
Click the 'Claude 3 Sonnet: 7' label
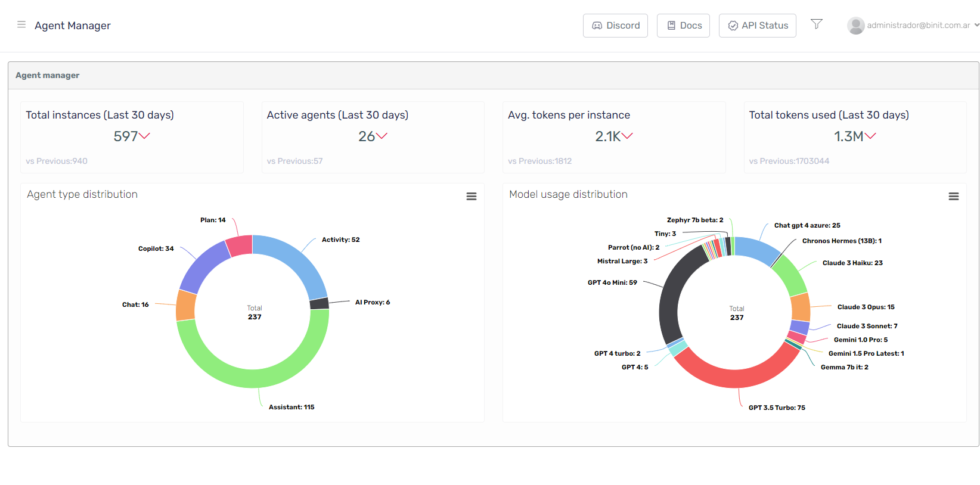[x=867, y=327]
